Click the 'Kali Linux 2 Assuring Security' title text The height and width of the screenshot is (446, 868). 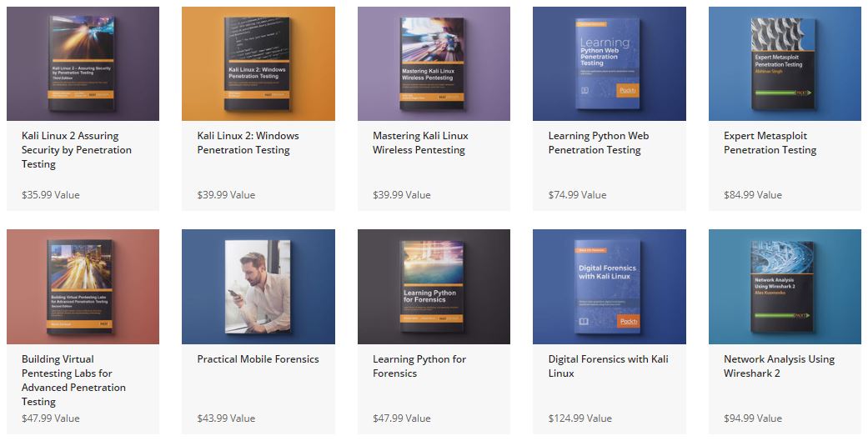point(77,150)
